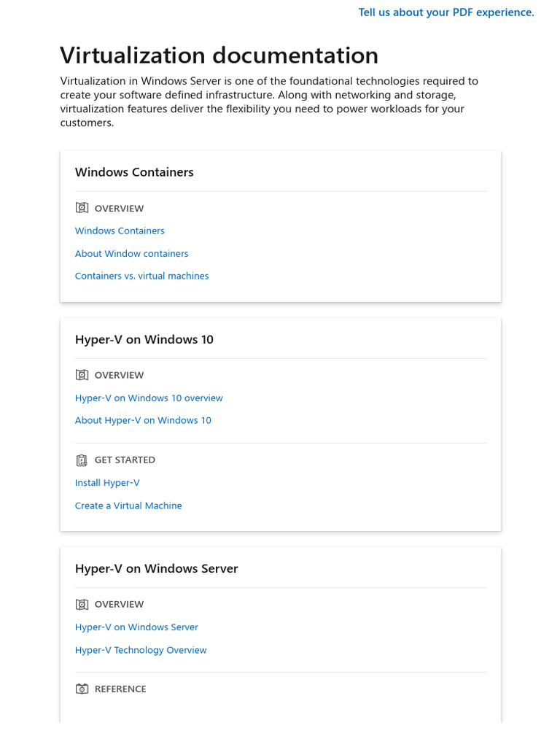Image resolution: width=560 pixels, height=747 pixels.
Task: Click the overview icon under Windows Containers
Action: pos(82,208)
